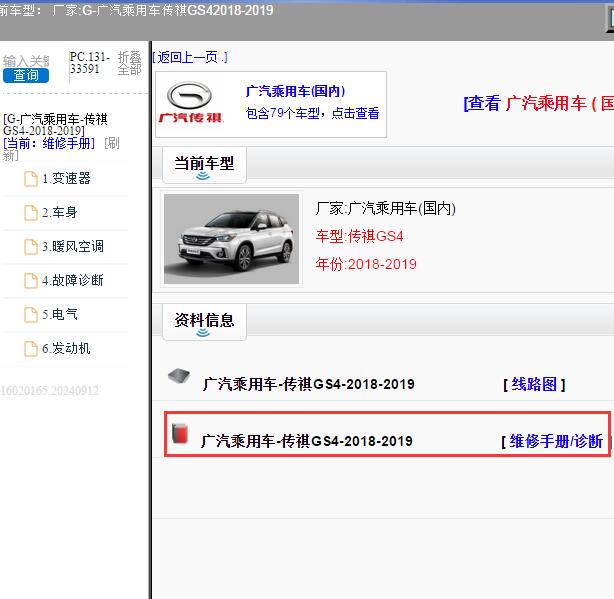614x599 pixels.
Task: Click the 刷新 refresh link
Action: click(x=61, y=149)
